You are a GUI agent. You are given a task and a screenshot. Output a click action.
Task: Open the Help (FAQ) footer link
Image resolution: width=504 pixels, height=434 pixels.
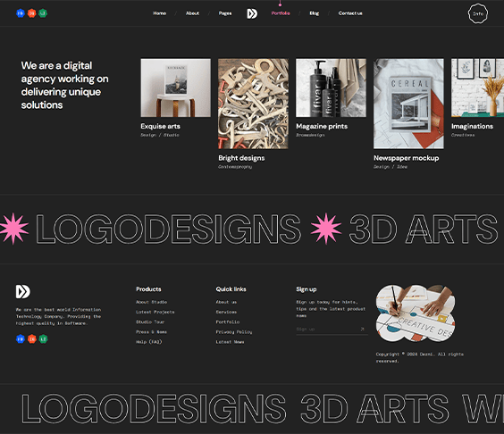[149, 342]
